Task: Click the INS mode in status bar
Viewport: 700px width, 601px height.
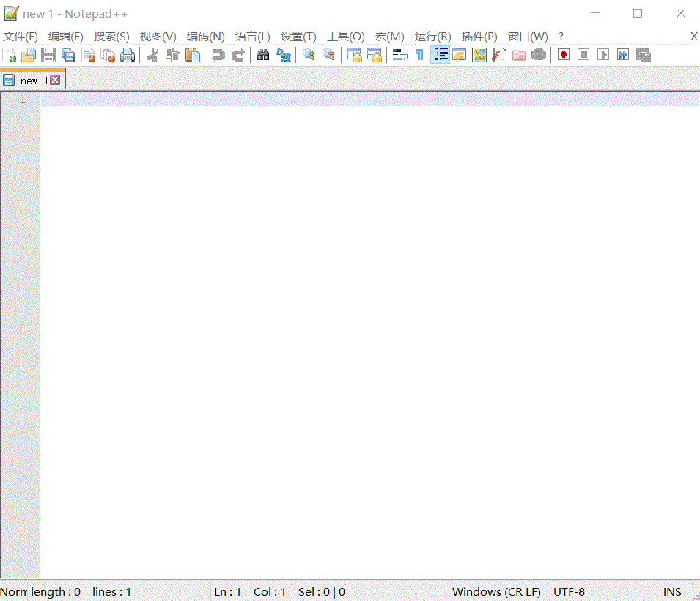Action: [x=672, y=592]
